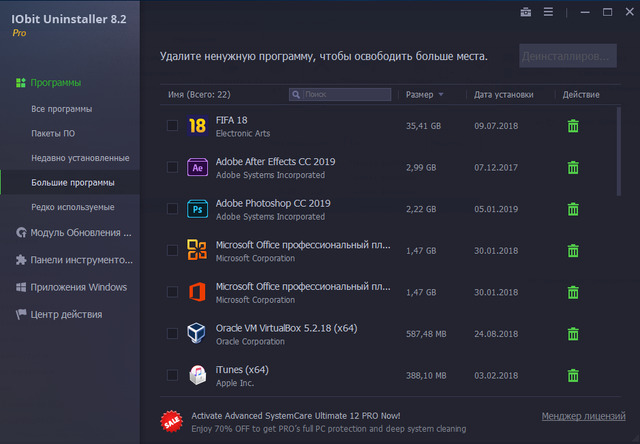The height and width of the screenshot is (444, 640).
Task: Open the hamburger options menu
Action: click(547, 13)
